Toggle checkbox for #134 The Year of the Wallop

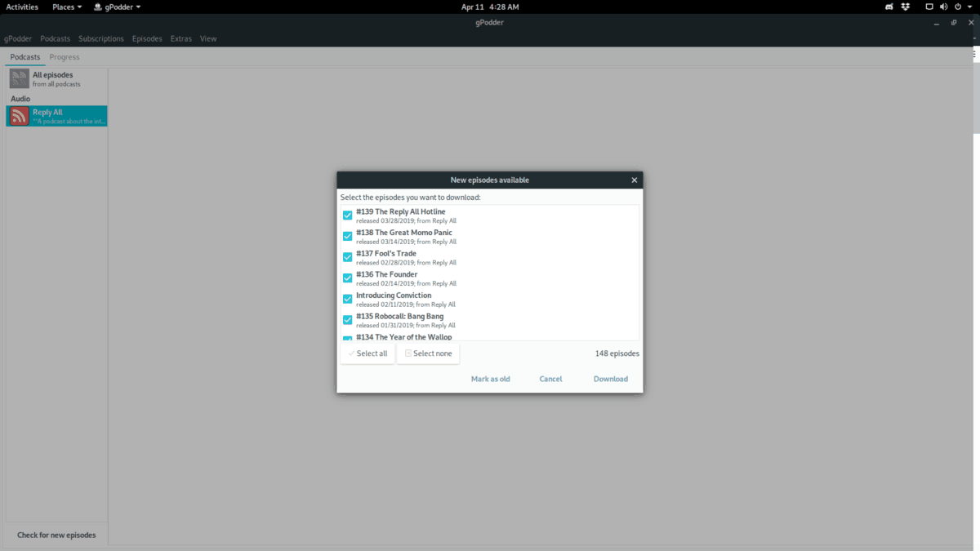pyautogui.click(x=348, y=338)
